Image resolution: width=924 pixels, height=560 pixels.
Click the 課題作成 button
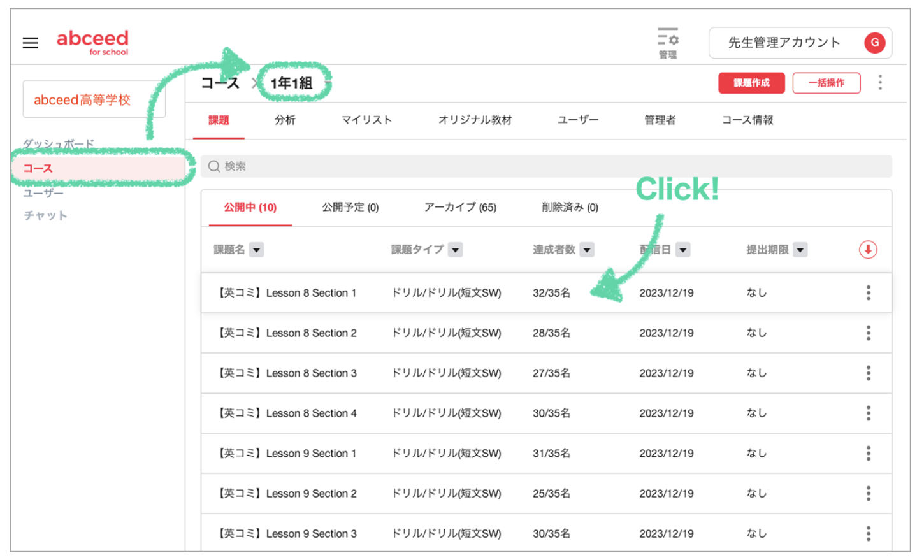click(x=751, y=83)
